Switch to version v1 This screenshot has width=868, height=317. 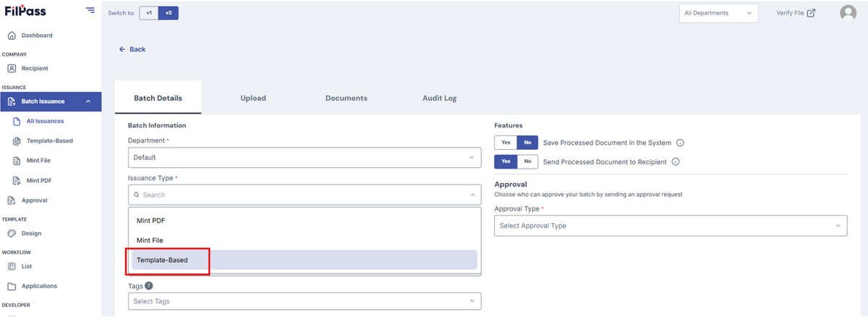(148, 13)
